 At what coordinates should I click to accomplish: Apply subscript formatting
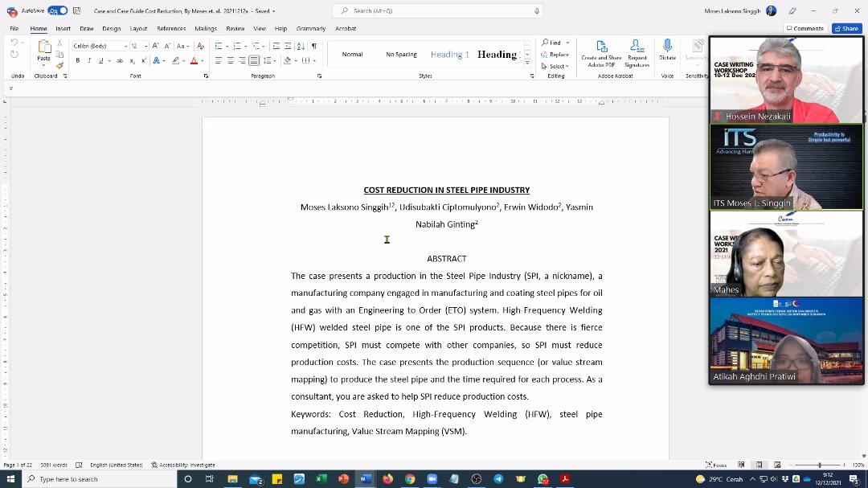click(132, 61)
